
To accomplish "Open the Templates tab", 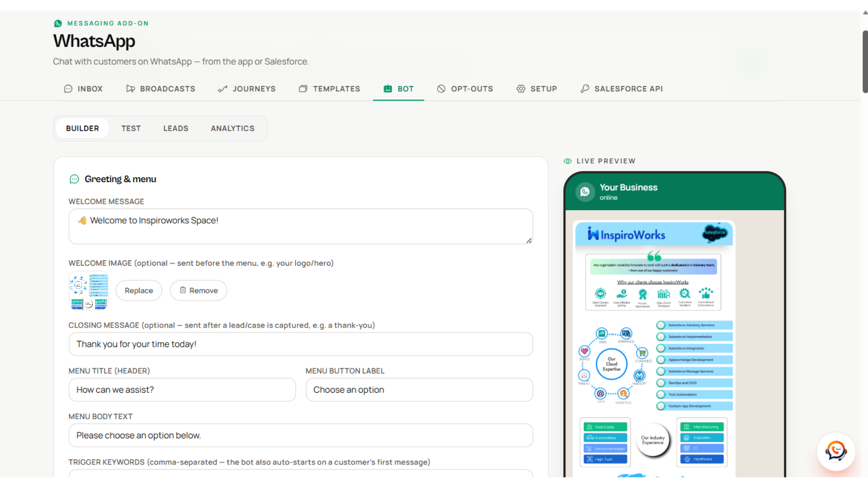I will (330, 89).
